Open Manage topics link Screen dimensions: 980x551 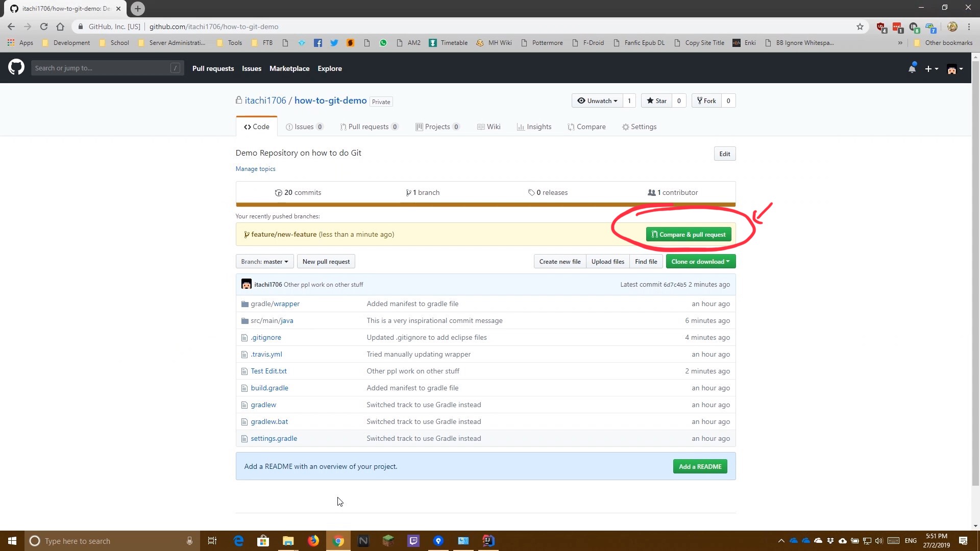click(x=255, y=169)
